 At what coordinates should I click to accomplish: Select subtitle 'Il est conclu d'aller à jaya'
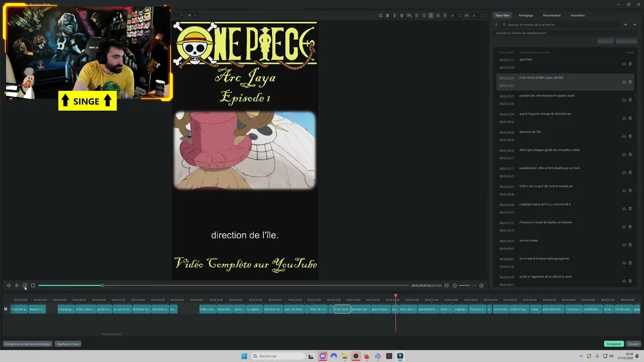[565, 82]
